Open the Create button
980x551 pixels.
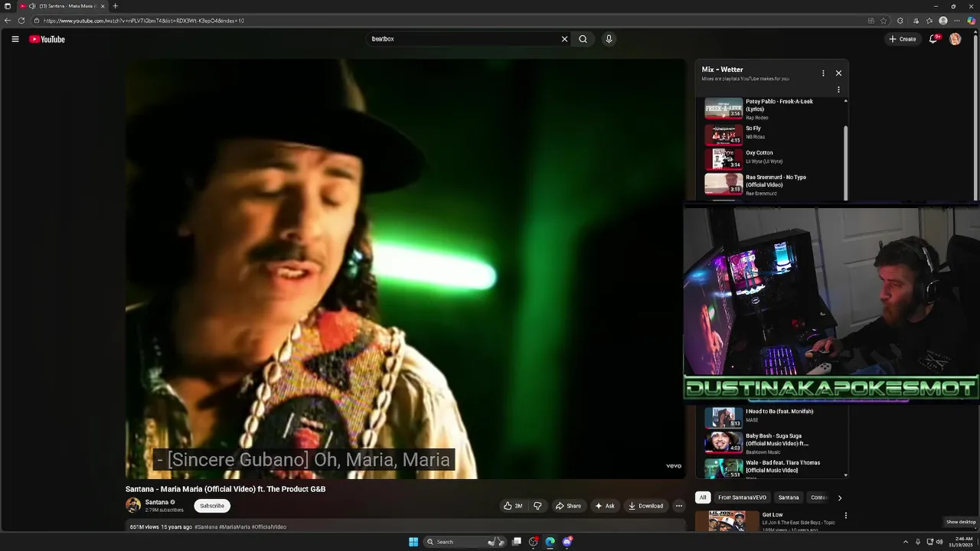(x=902, y=39)
